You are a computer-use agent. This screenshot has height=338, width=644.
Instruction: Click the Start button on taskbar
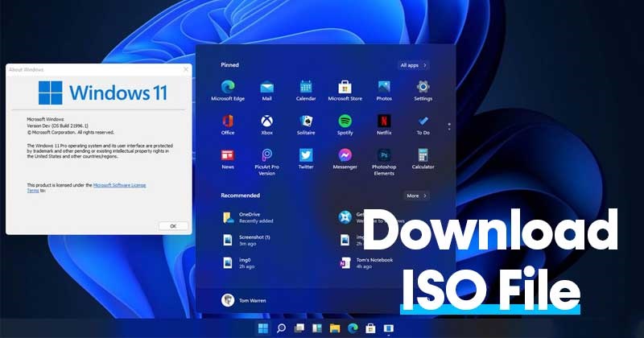tap(263, 328)
